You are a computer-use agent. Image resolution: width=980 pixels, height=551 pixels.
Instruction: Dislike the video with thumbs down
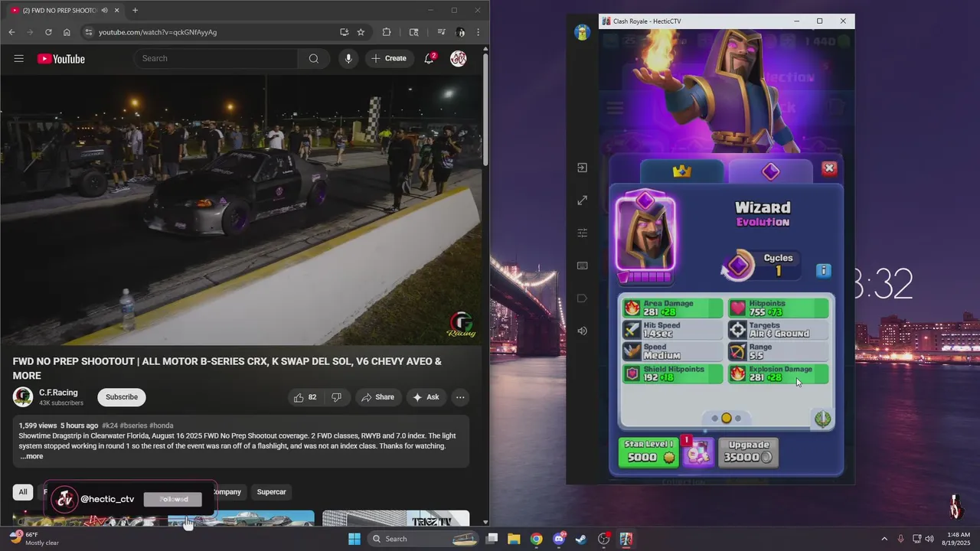[336, 397]
